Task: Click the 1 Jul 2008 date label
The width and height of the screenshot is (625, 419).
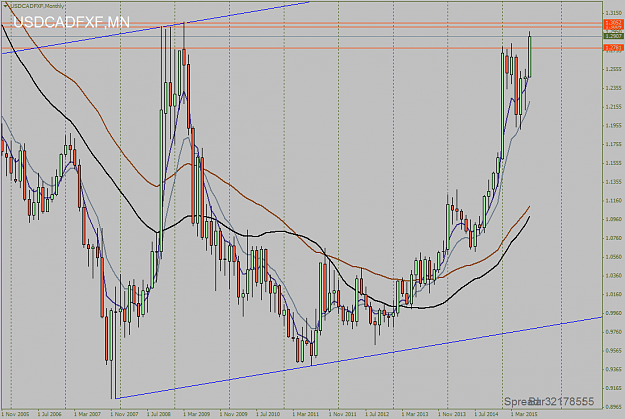Action: pos(161,414)
